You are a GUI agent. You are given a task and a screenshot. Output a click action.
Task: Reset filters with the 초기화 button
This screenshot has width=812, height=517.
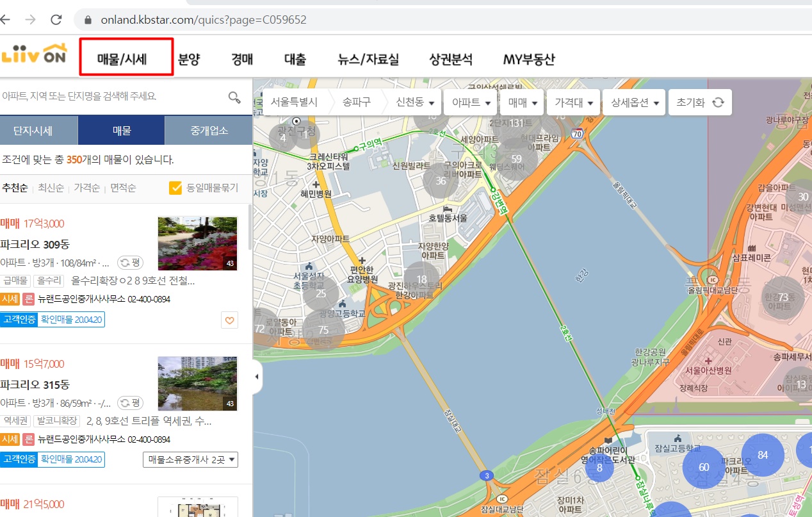(700, 102)
